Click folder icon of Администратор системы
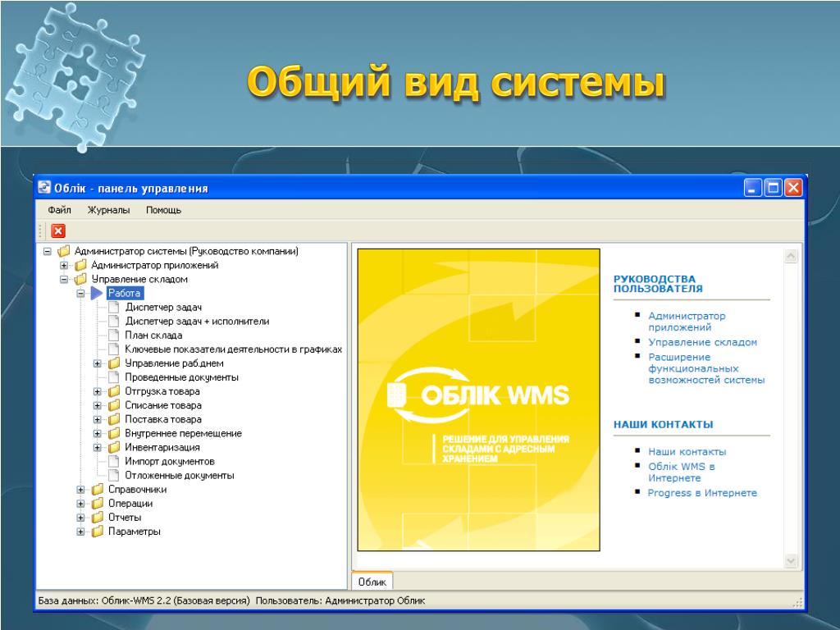The height and width of the screenshot is (630, 840). tap(64, 251)
